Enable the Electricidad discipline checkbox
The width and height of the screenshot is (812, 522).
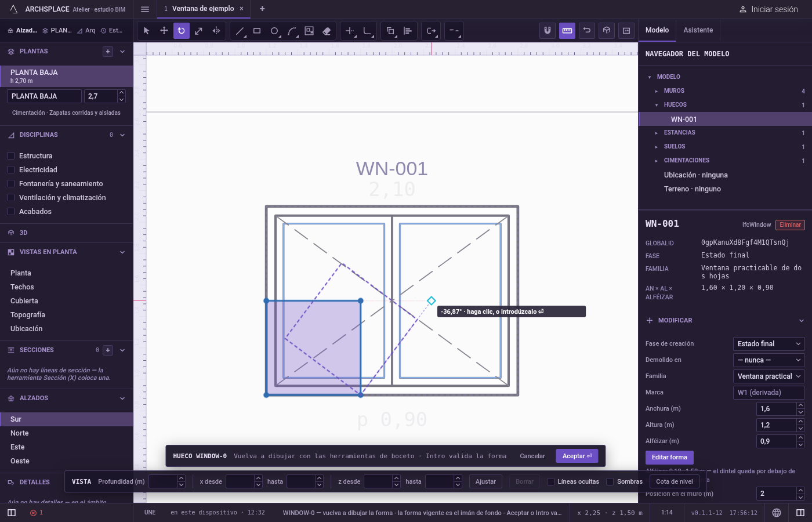[10, 169]
